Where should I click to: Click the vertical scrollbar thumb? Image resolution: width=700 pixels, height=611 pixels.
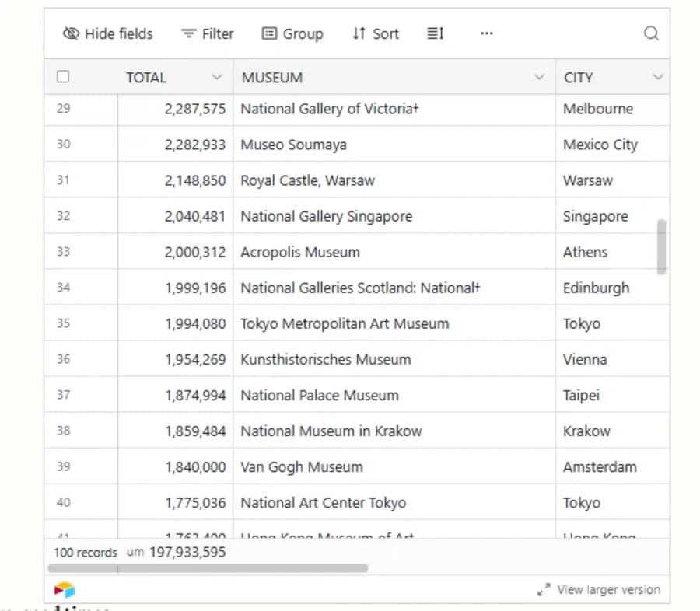[662, 247]
